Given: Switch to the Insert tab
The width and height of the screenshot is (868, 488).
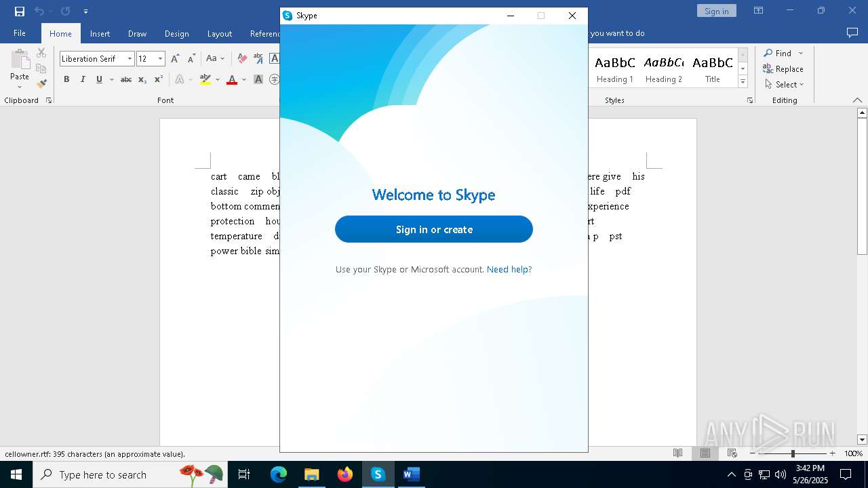Looking at the screenshot, I should pyautogui.click(x=100, y=33).
